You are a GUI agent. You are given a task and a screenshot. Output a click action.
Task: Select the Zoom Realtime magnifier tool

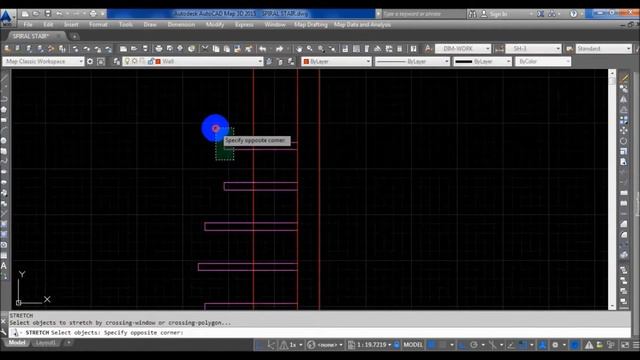pyautogui.click(x=310, y=49)
